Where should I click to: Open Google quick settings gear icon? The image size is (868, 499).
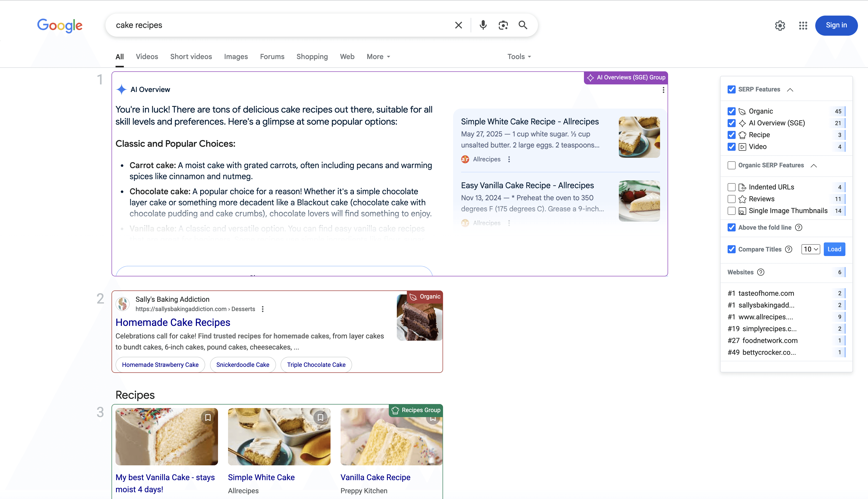click(x=780, y=25)
